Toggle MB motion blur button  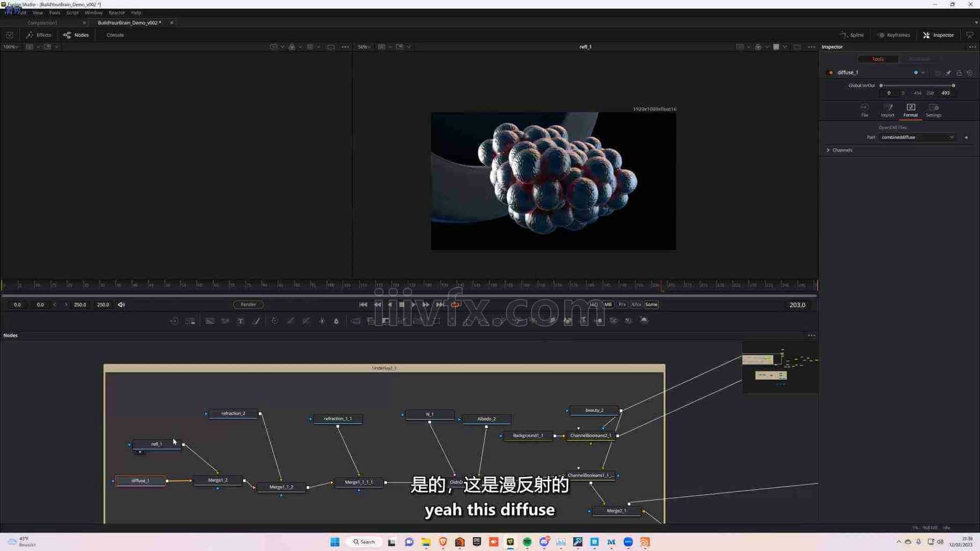pyautogui.click(x=608, y=305)
